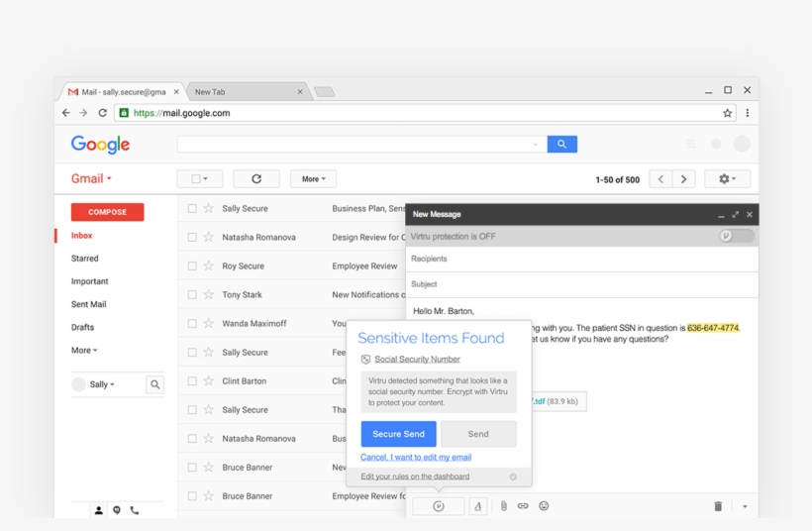The height and width of the screenshot is (531, 812).
Task: Minimize the New Message compose window
Action: 721,215
